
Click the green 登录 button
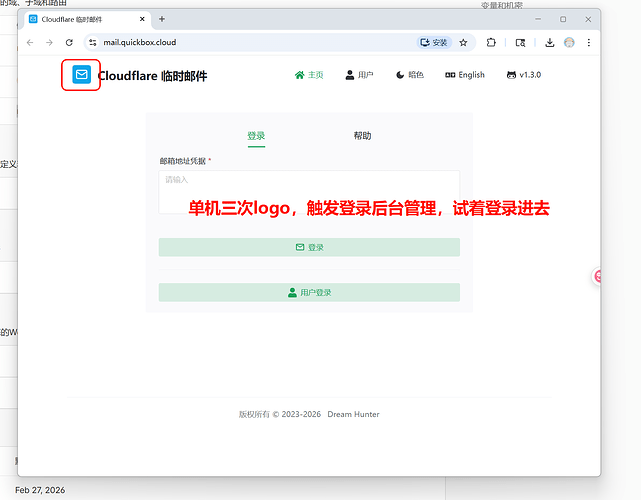[309, 247]
